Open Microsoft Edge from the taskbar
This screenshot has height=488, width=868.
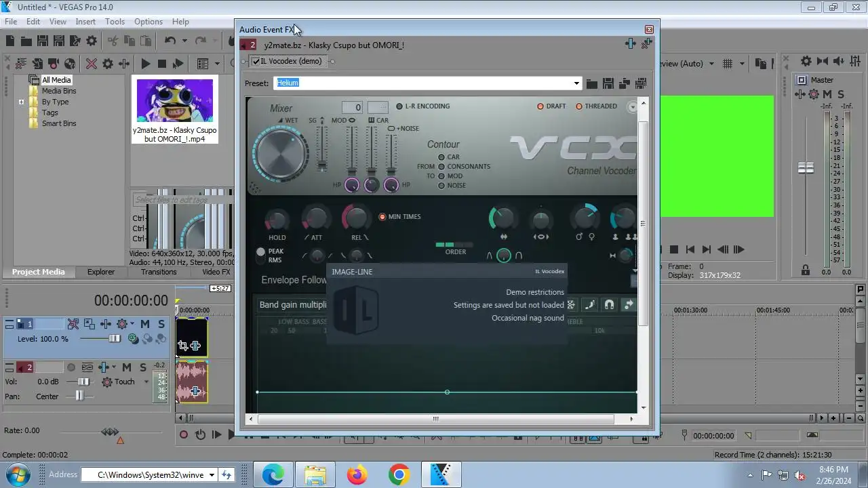(x=273, y=475)
